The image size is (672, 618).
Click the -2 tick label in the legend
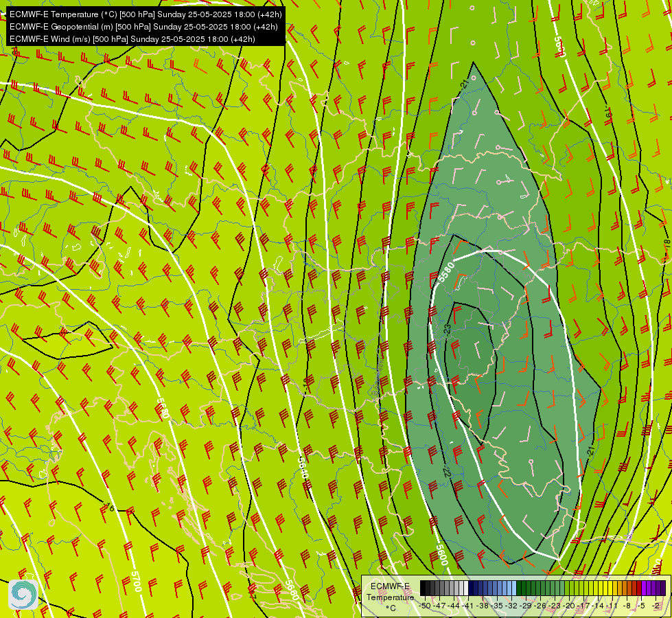[656, 606]
